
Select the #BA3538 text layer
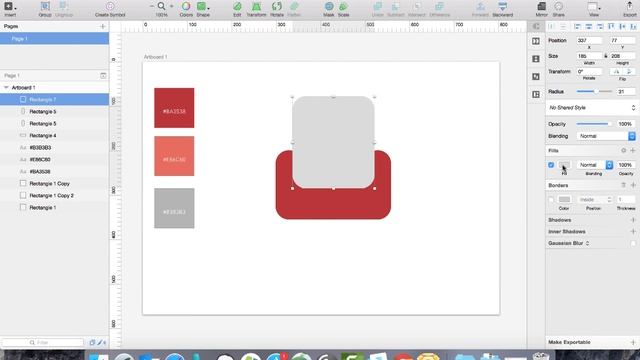pyautogui.click(x=54, y=171)
